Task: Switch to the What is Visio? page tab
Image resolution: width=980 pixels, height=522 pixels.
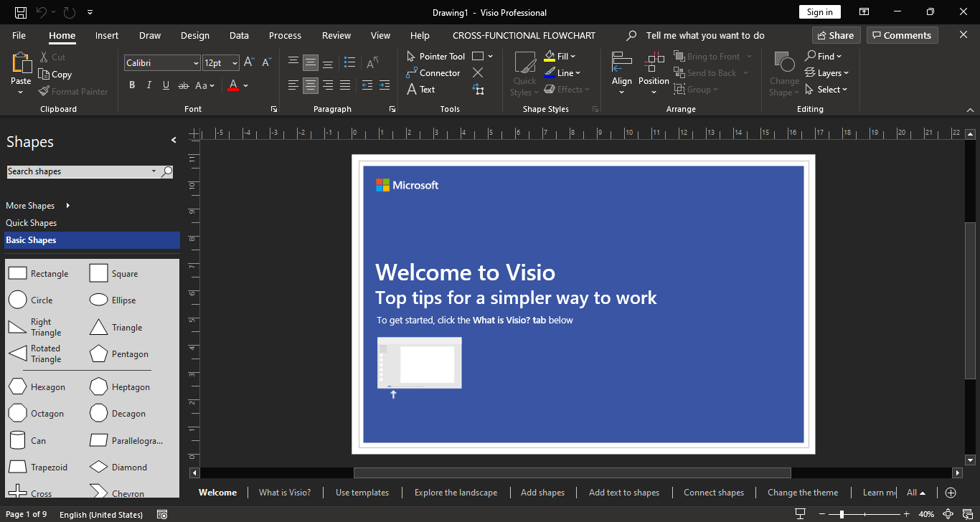Action: [x=285, y=493]
